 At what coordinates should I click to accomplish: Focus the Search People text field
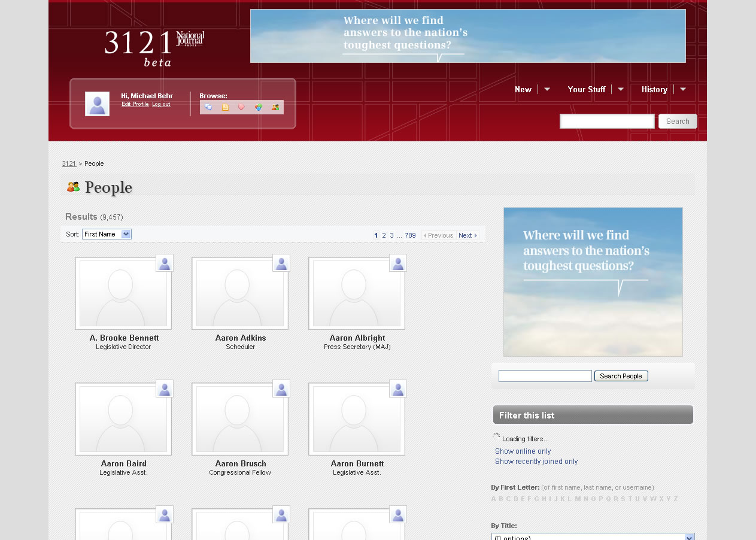pos(545,376)
